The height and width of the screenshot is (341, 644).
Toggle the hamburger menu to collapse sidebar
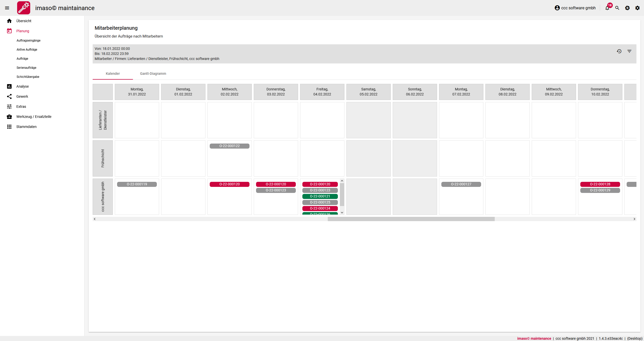(x=7, y=8)
